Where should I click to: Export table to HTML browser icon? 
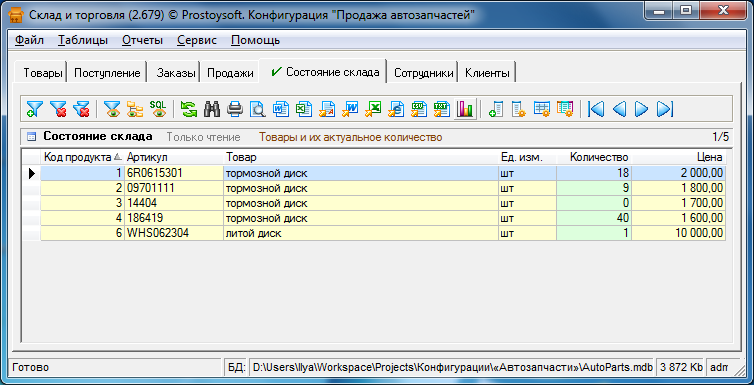[396, 109]
